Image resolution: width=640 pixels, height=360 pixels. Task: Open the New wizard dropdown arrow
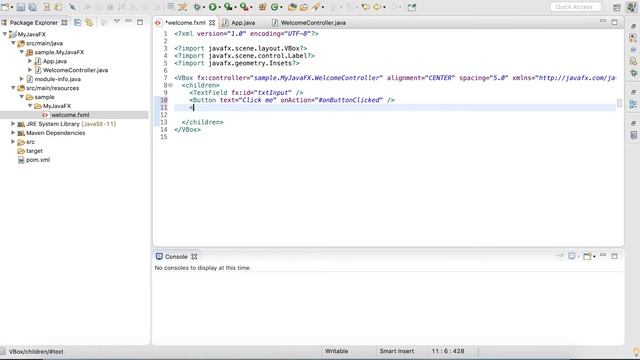point(12,7)
